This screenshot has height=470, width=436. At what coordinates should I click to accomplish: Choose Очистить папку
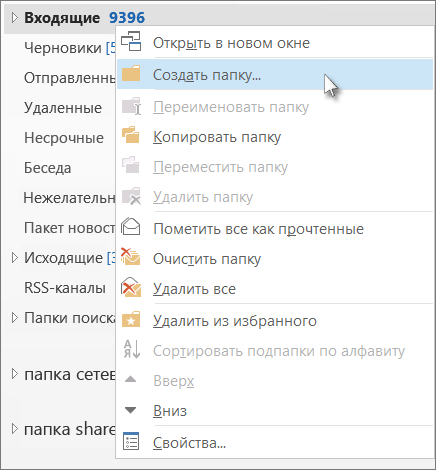point(275,259)
